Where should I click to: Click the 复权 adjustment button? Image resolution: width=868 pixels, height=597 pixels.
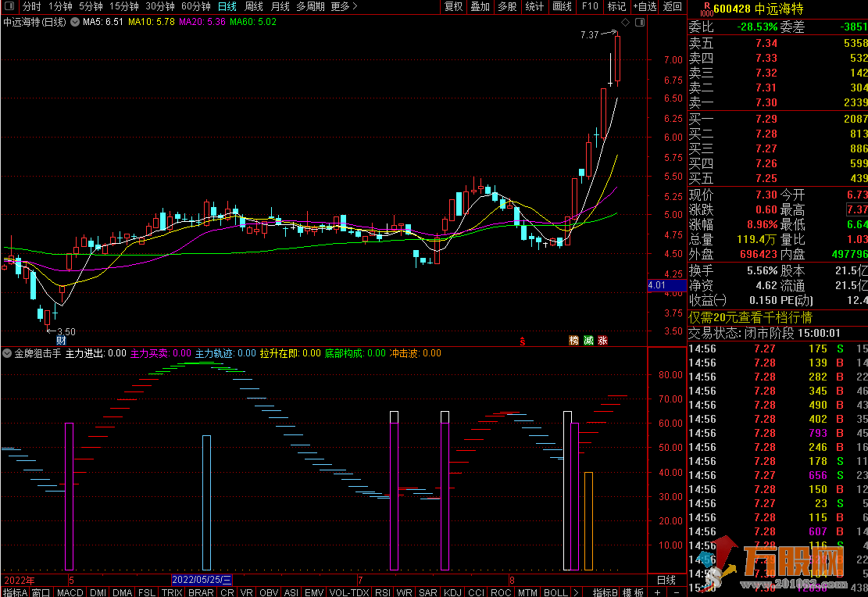click(453, 7)
